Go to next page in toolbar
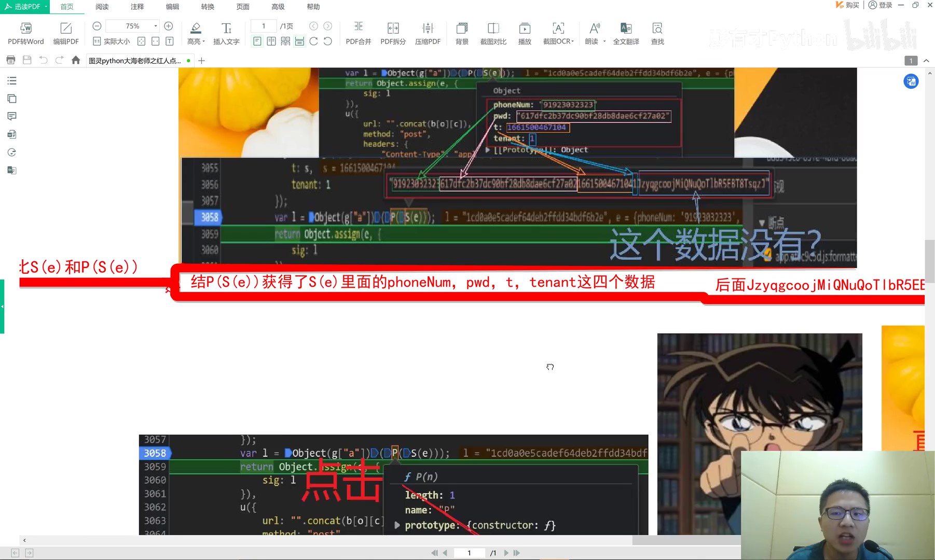Screen dimensions: 935x560 328,26
